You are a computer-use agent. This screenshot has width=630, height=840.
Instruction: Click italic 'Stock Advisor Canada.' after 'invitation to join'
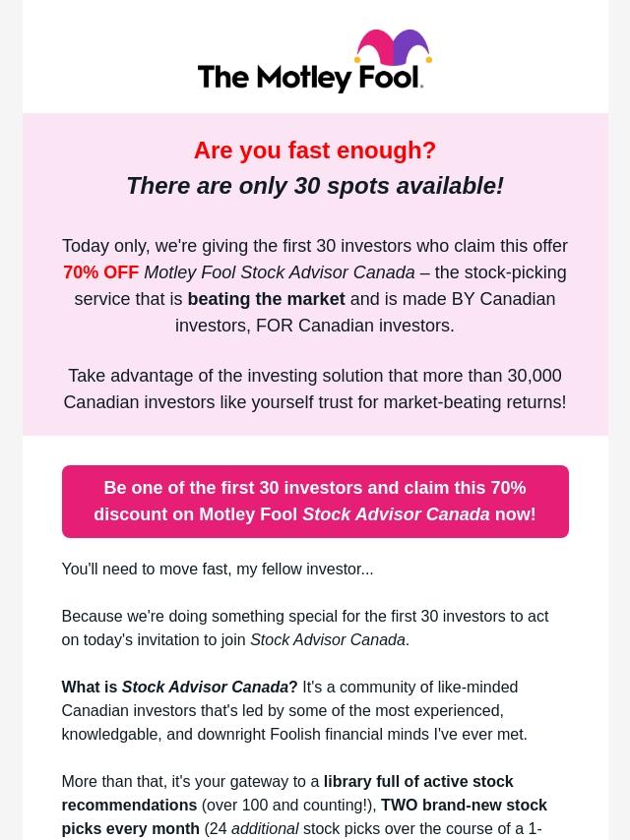(330, 639)
